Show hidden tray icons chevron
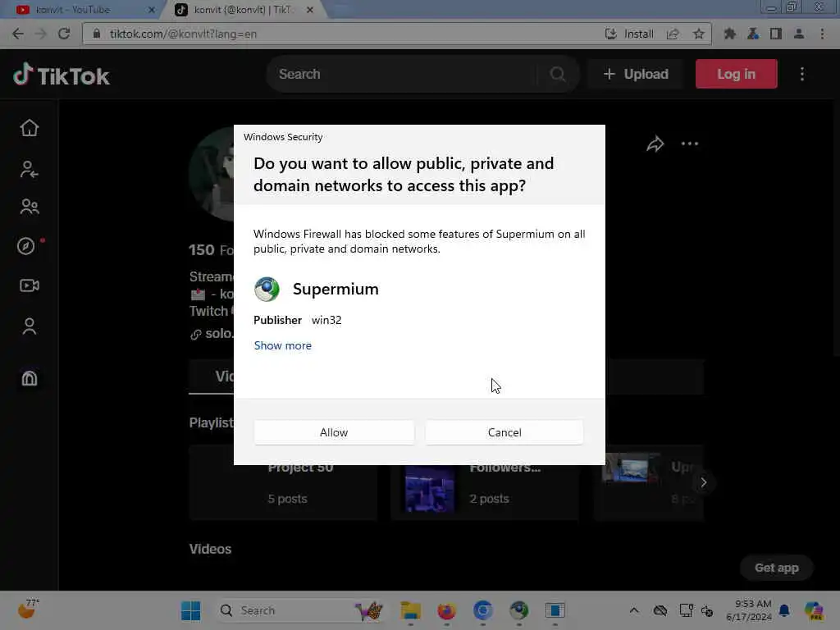 point(634,610)
